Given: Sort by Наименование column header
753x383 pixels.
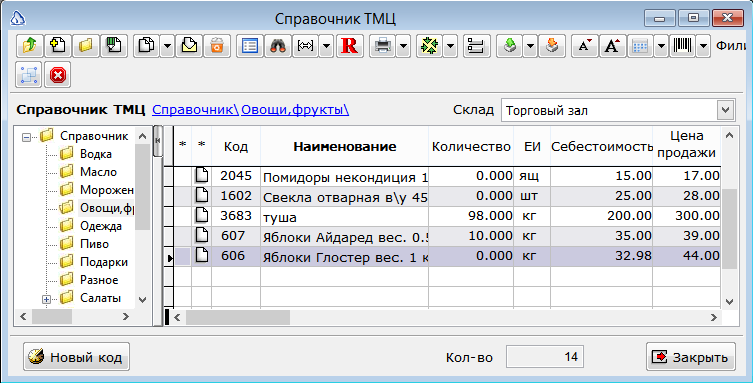Looking at the screenshot, I should [344, 146].
